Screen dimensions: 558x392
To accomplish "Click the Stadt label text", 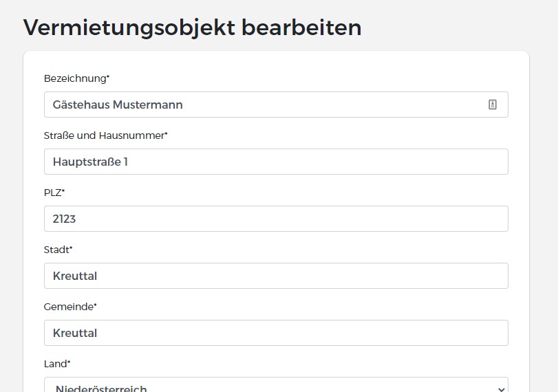I will click(58, 250).
